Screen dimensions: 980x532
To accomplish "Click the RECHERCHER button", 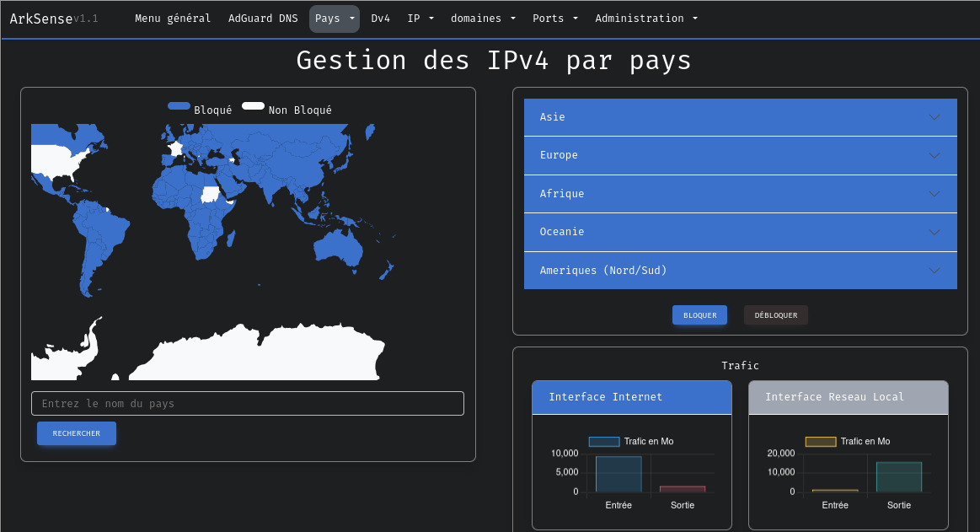I will [x=76, y=433].
